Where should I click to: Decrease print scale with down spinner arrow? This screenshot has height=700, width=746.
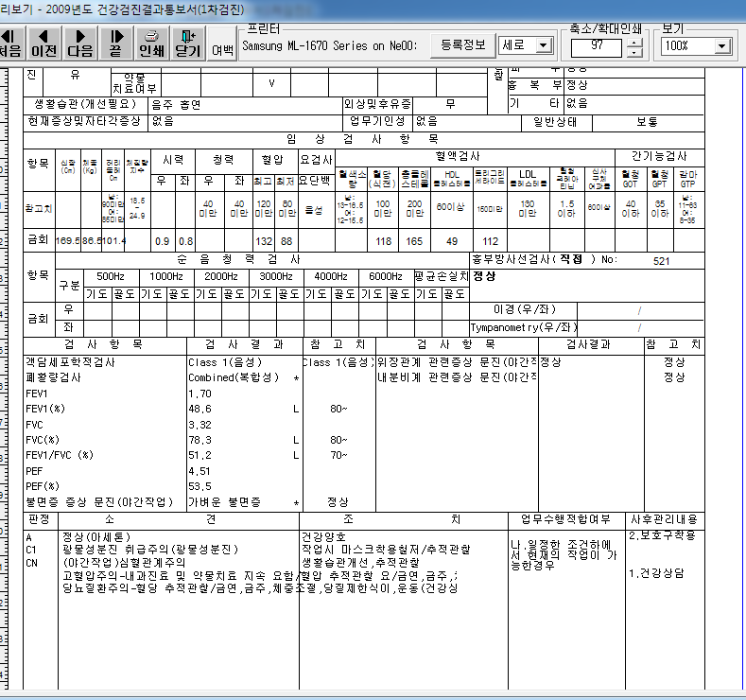point(634,52)
